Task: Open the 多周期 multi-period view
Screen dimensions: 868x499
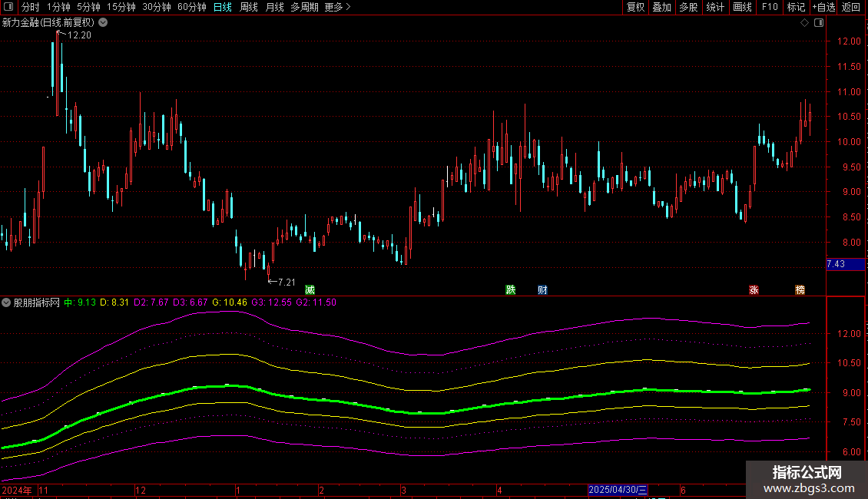Action: click(x=304, y=7)
